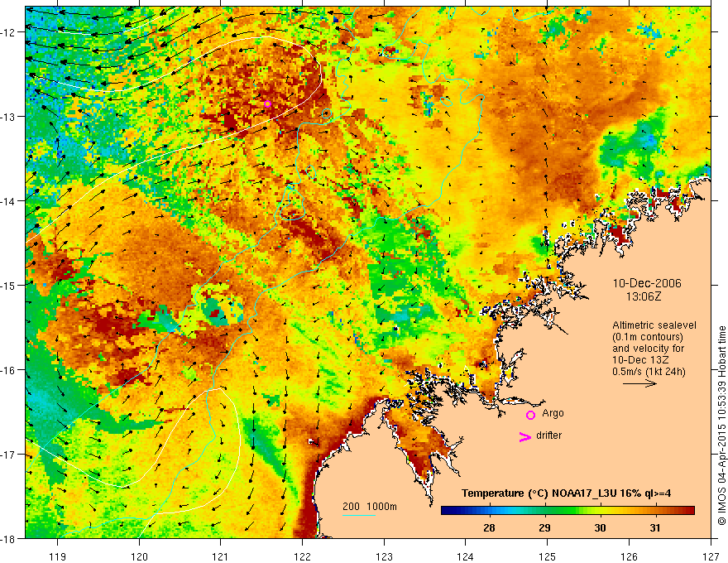Image resolution: width=728 pixels, height=563 pixels.
Task: Click the 'and velocity for' text line
Action: [x=648, y=349]
